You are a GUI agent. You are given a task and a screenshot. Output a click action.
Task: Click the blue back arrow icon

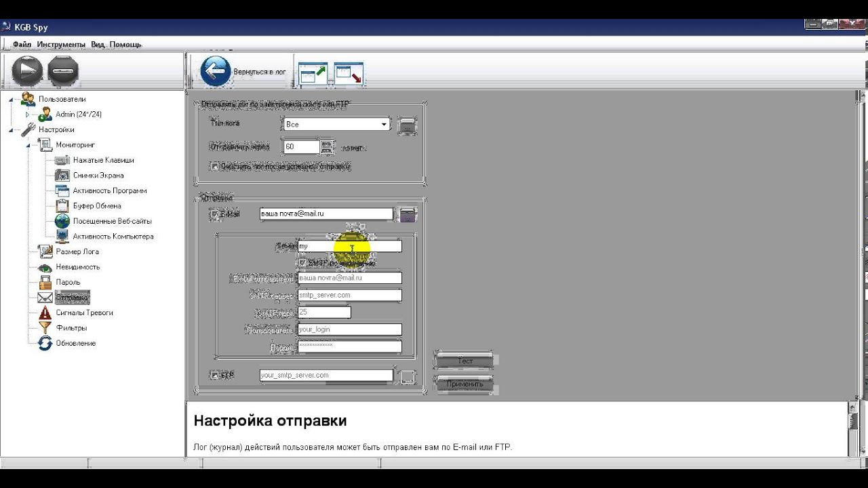coord(216,71)
